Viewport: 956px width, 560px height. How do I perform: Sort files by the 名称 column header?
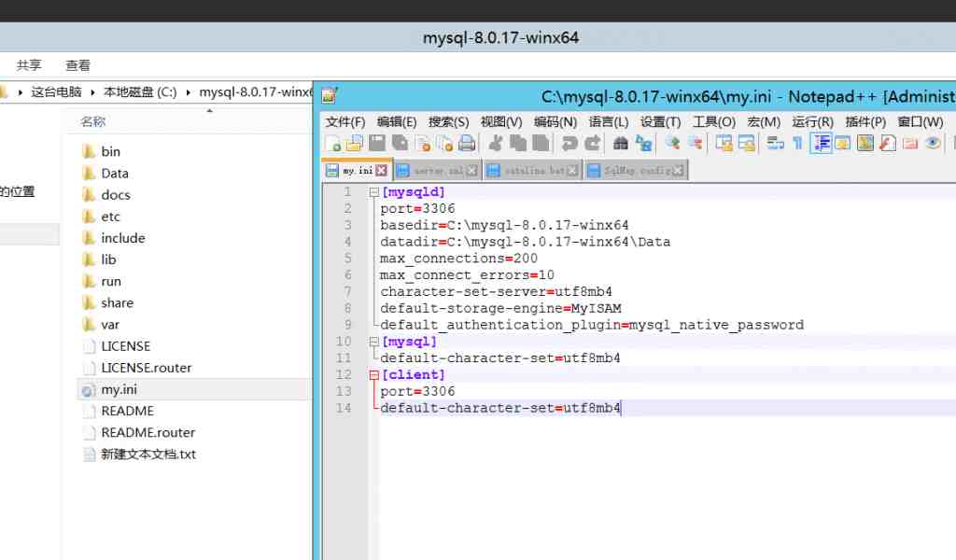[x=93, y=122]
